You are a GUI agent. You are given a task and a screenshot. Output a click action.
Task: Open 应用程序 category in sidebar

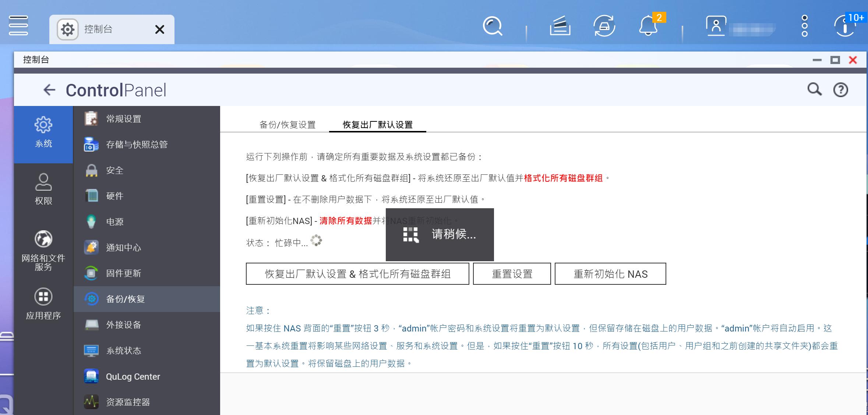coord(43,302)
